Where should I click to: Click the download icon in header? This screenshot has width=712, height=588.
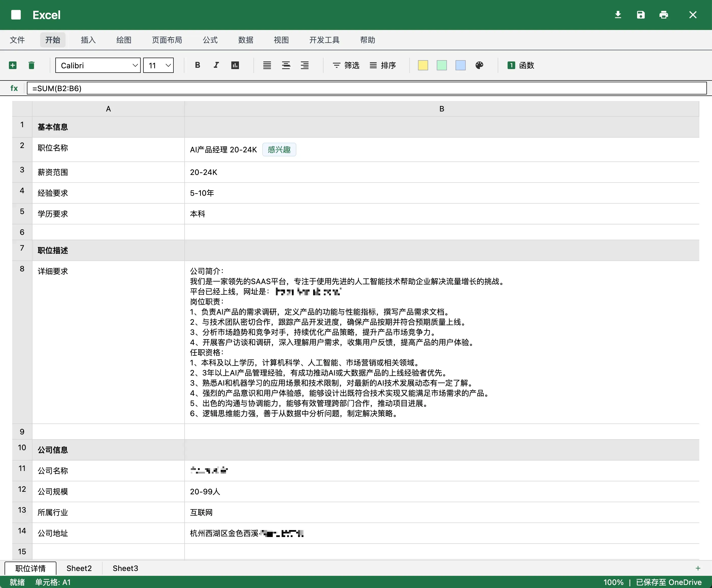[x=618, y=15]
